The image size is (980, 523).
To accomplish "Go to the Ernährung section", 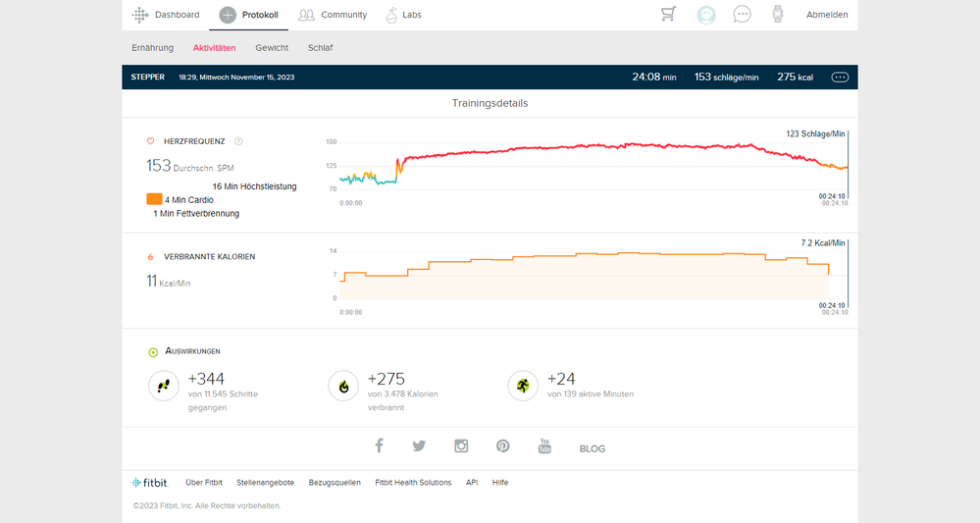I will click(152, 47).
